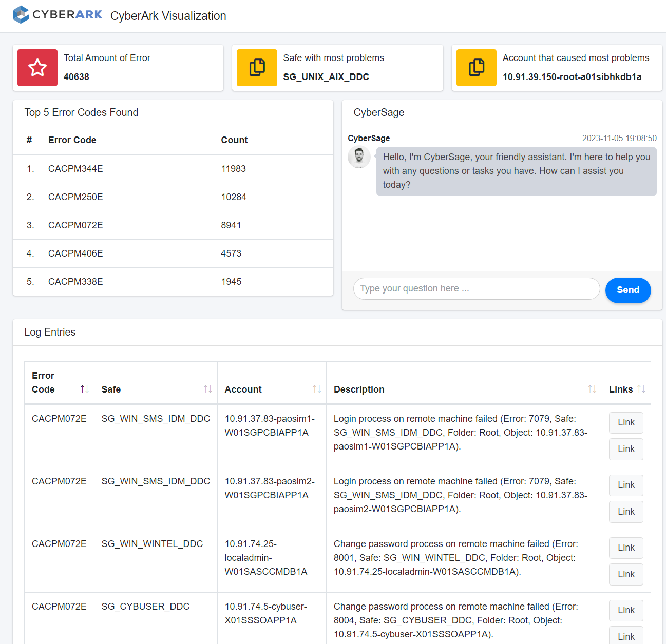Click the total error value 40638
Viewport: 666px width, 644px height.
(x=77, y=77)
